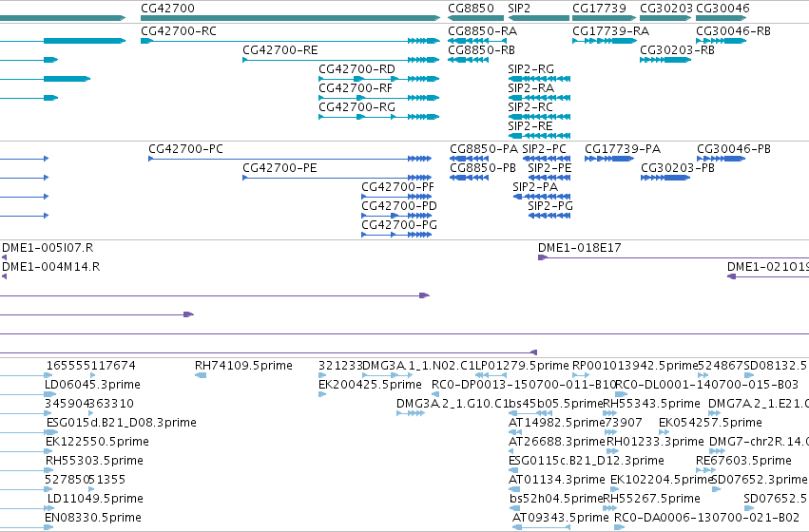Click EST EK200425.5prime
Viewport: 809px width, 532px height.
point(370,385)
